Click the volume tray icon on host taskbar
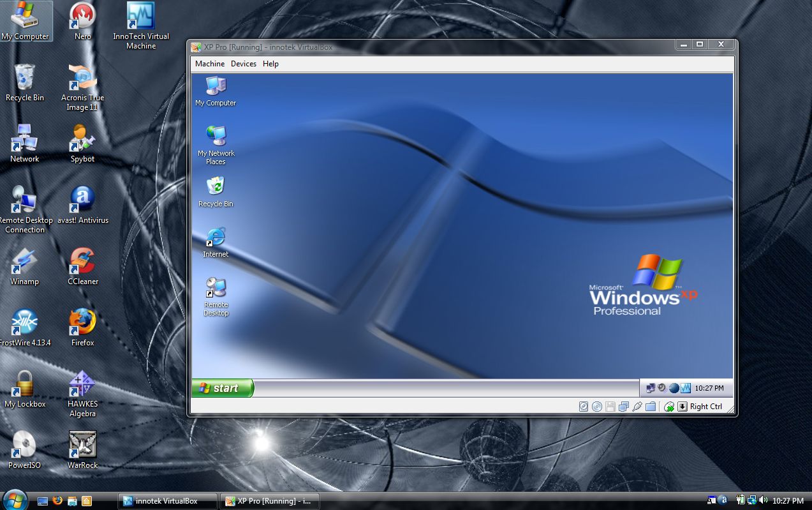The height and width of the screenshot is (510, 812). 763,500
